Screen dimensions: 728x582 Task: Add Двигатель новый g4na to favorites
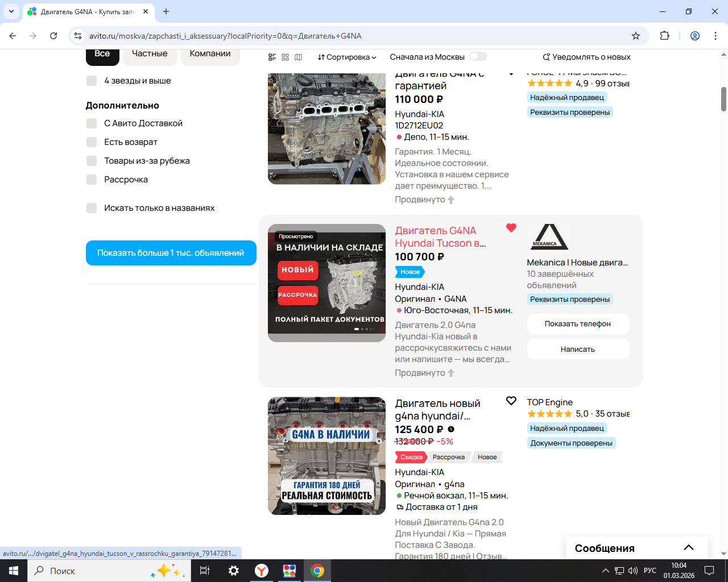(x=511, y=401)
